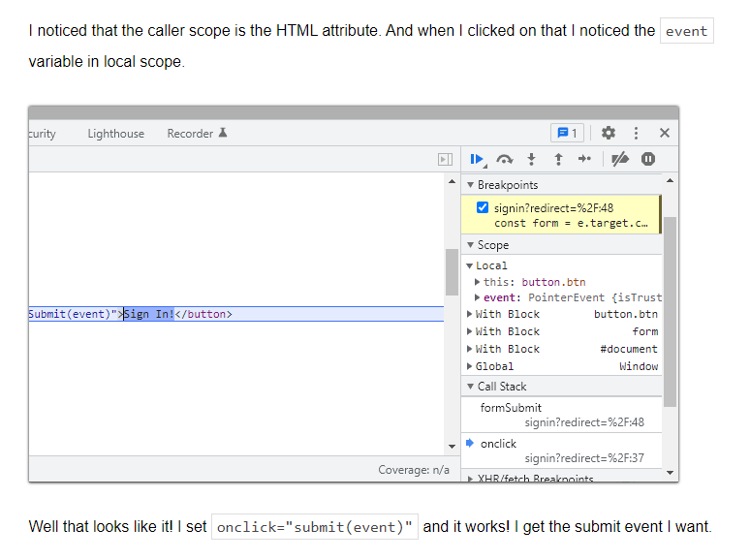Toggle the debugger sidebar pane icon
Screen dimensions: 750x560
[445, 159]
